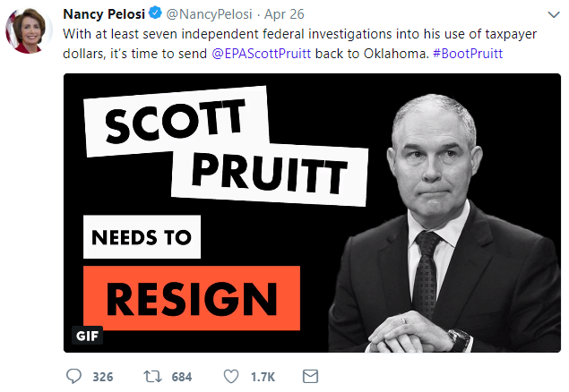Click the profile avatar beside Nancy Pelosi
Screen dimensions: 569x392
coord(29,30)
